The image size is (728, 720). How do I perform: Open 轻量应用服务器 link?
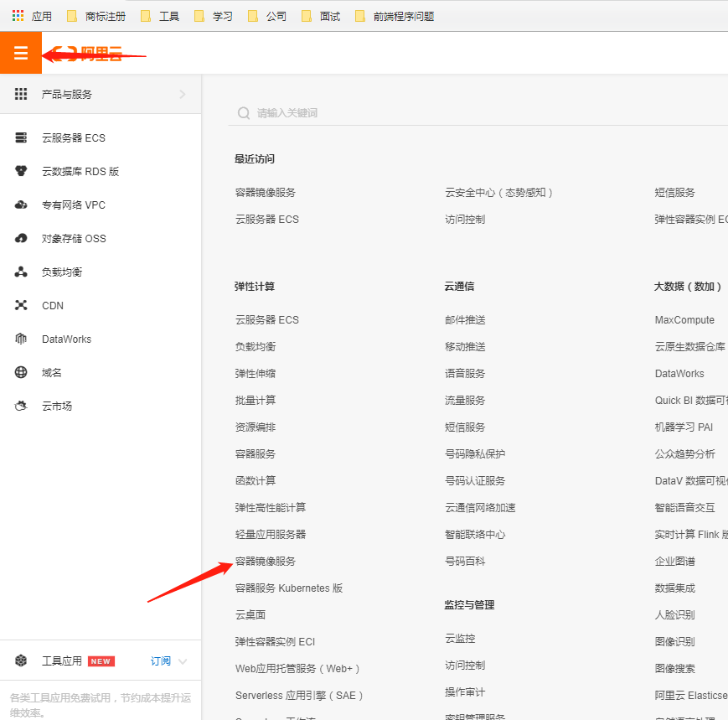(271, 534)
